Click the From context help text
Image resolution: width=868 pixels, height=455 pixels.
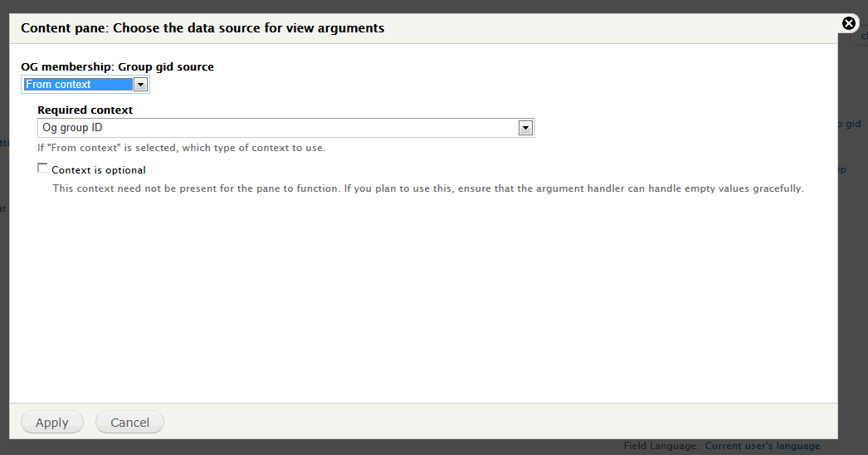pos(181,148)
